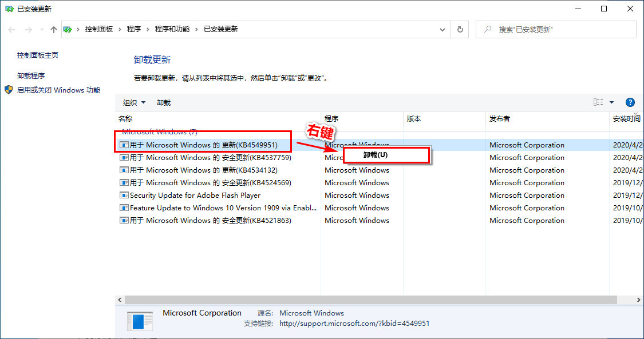Sort by the 程序 column header

point(362,118)
